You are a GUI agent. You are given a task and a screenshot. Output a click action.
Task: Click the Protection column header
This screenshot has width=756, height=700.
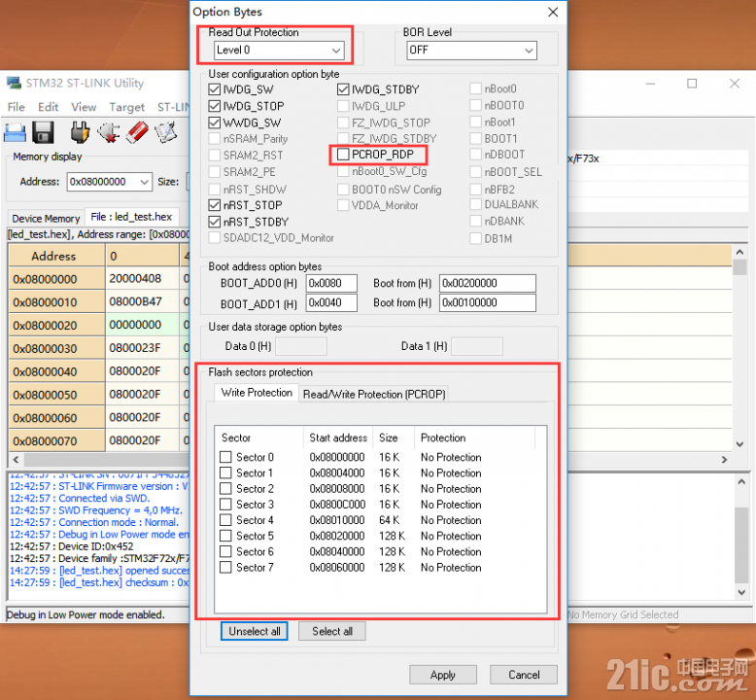tap(474, 437)
